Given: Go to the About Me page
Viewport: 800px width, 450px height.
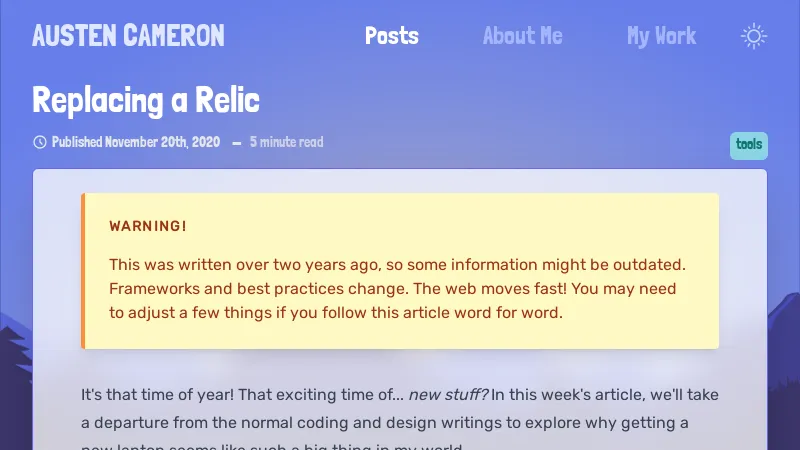Looking at the screenshot, I should pos(522,37).
